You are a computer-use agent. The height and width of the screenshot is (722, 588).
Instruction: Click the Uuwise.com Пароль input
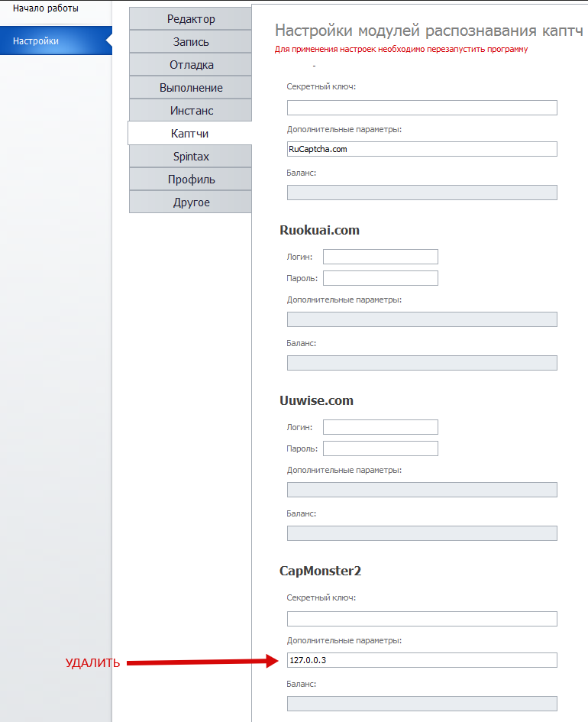click(x=380, y=448)
